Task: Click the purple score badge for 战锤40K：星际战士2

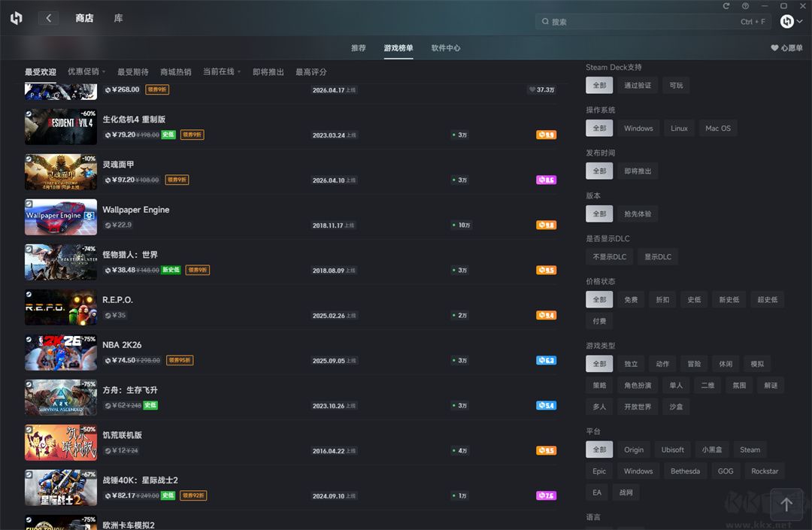Action: pyautogui.click(x=546, y=495)
